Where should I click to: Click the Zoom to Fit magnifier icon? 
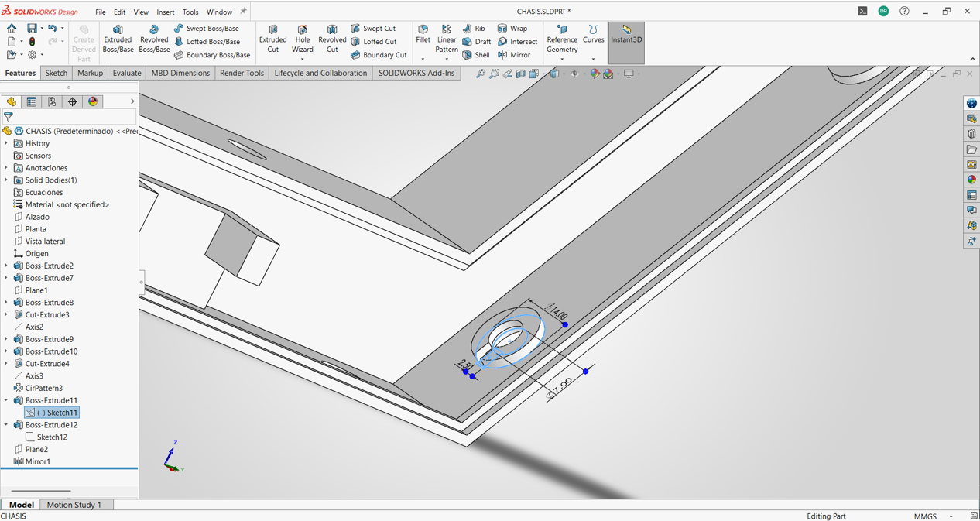[x=481, y=74]
